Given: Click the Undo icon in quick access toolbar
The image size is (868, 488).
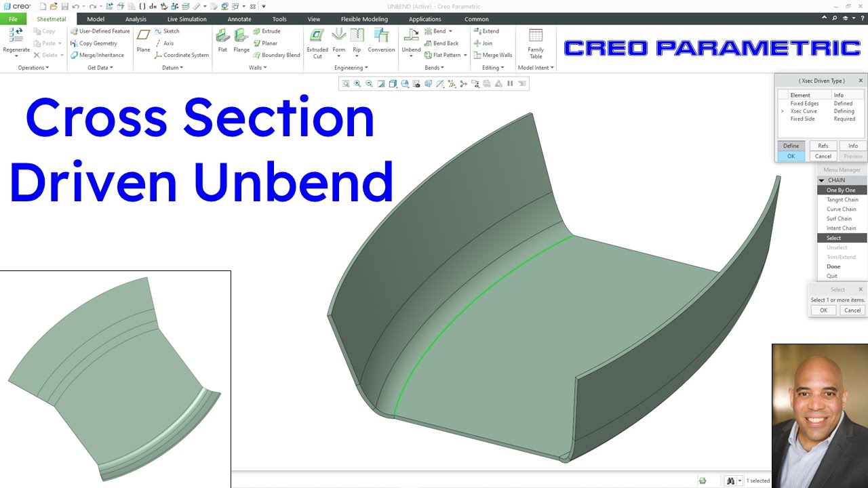Looking at the screenshot, I should (75, 6).
